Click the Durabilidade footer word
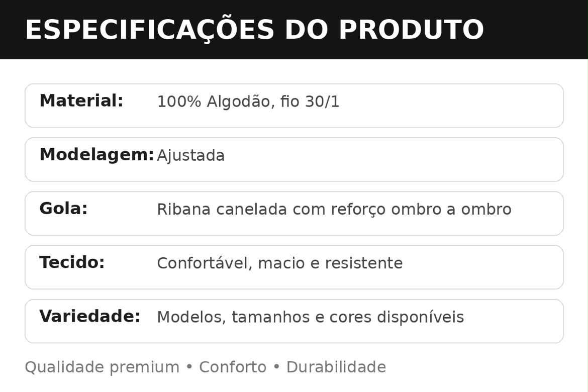This screenshot has height=392, width=588. point(336,367)
